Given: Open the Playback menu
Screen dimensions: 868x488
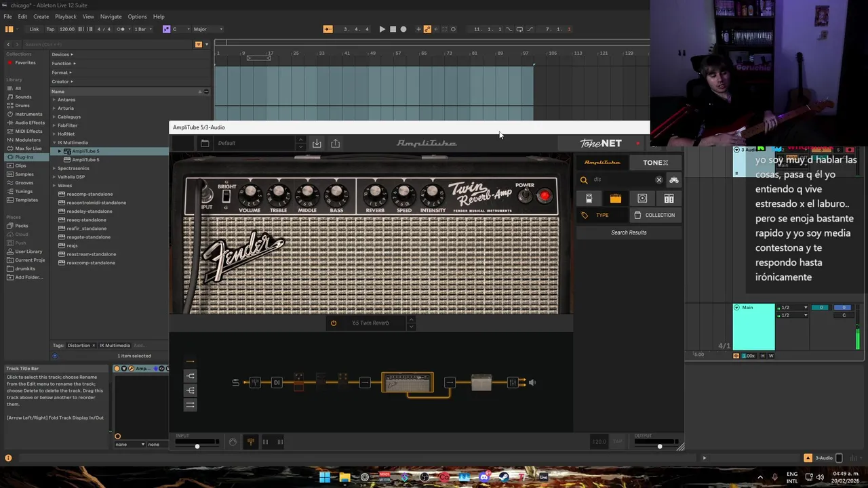Looking at the screenshot, I should point(66,16).
